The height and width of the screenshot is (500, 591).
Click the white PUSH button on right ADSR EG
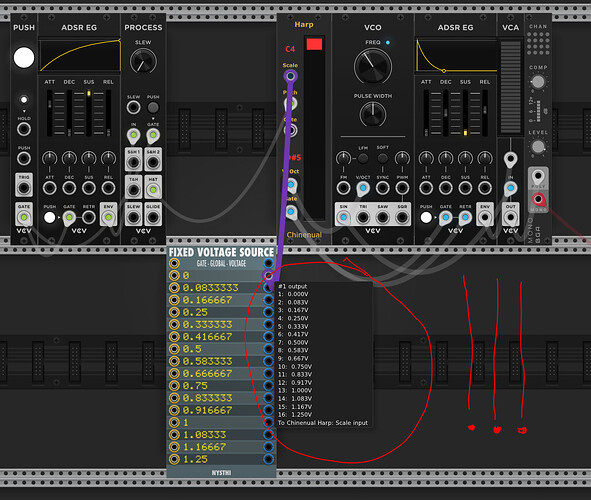pos(426,217)
